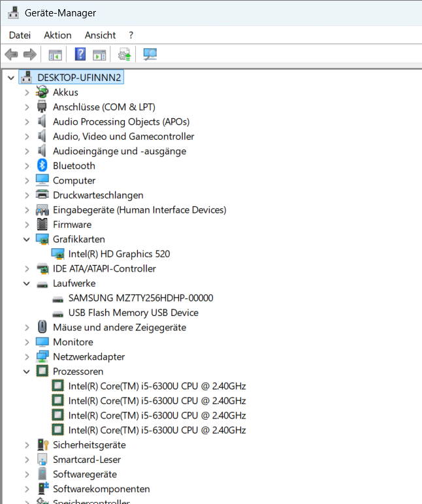Screen dimensions: 422x504
Task: Click the Softwaregeräte device icon
Action: click(42, 474)
